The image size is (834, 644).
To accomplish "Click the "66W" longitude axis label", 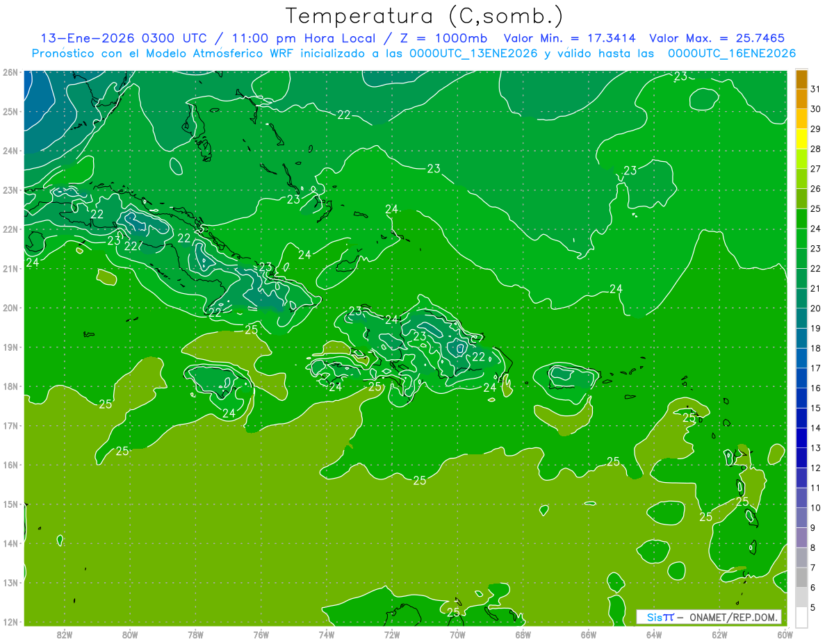I will [588, 634].
